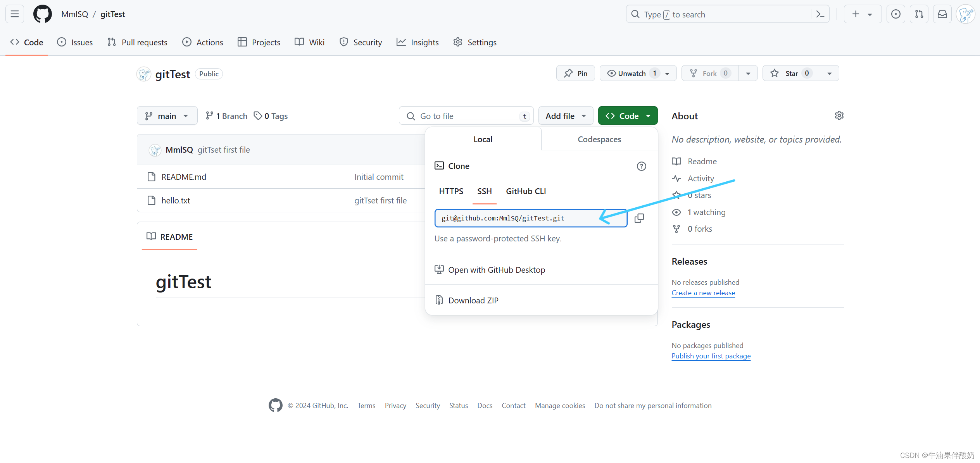Viewport: 980px width, 463px height.
Task: Open the issues icon in header
Action: (x=895, y=14)
